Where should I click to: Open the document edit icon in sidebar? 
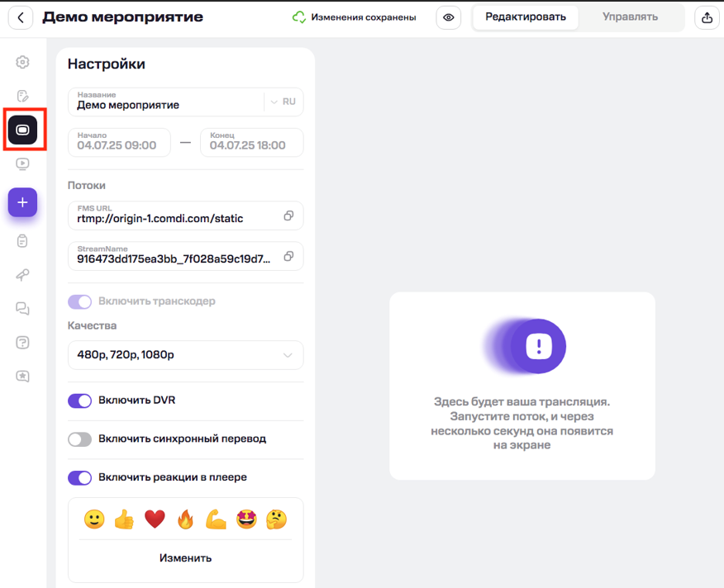coord(22,96)
